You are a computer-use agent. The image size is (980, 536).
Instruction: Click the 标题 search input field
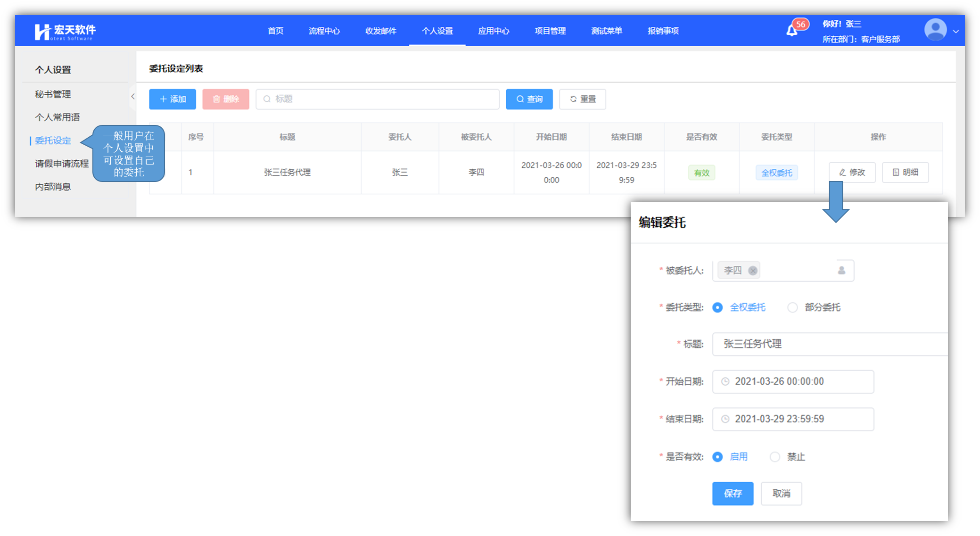377,99
